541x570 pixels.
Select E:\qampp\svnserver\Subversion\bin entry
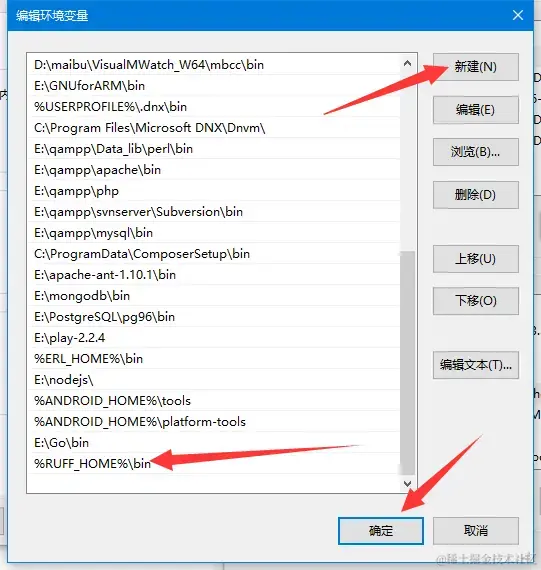tap(214, 212)
